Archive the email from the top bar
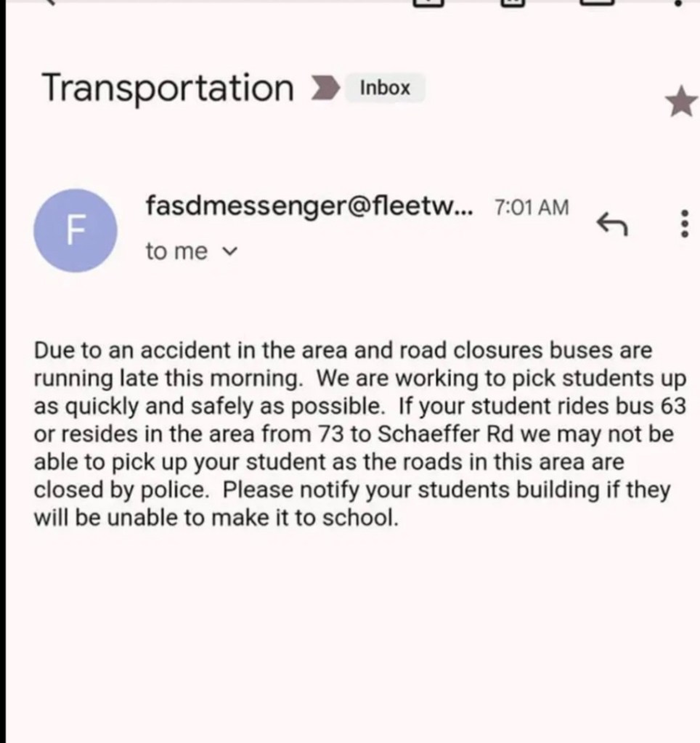Viewport: 700px width, 743px height. tap(427, 2)
